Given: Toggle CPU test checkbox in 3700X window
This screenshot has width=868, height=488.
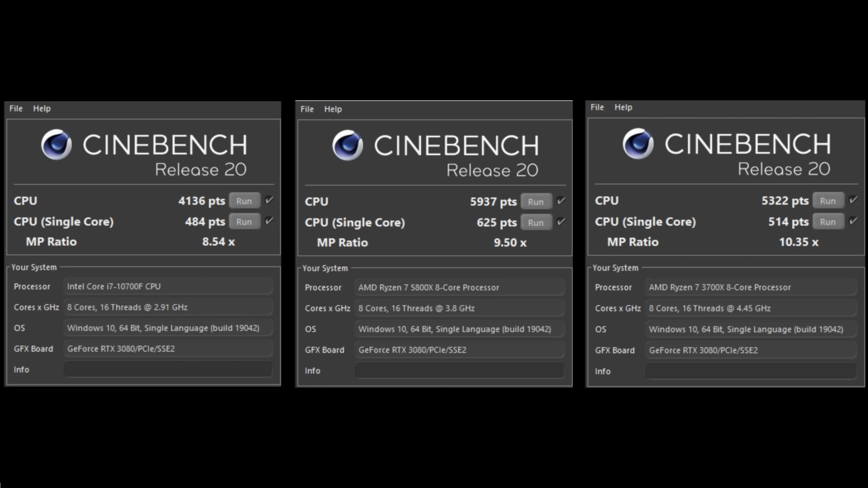Looking at the screenshot, I should [x=853, y=200].
